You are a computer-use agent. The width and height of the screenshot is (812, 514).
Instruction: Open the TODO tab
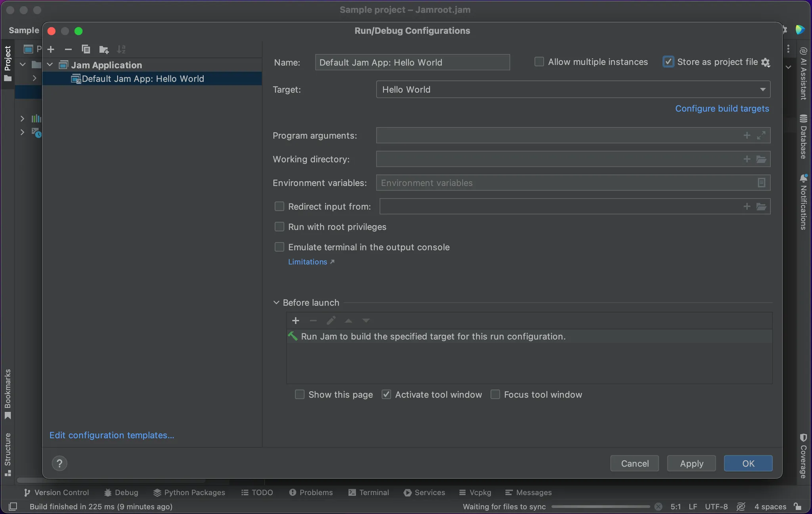pos(257,493)
